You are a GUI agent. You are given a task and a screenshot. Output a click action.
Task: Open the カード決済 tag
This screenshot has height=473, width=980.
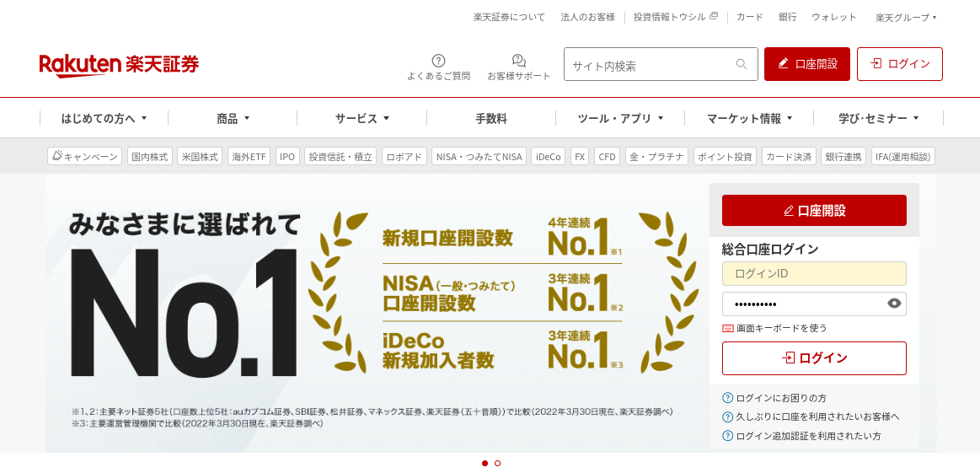click(790, 157)
